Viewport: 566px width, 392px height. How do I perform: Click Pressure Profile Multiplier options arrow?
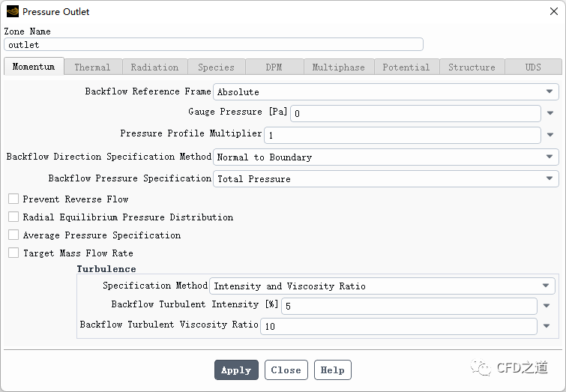point(550,136)
